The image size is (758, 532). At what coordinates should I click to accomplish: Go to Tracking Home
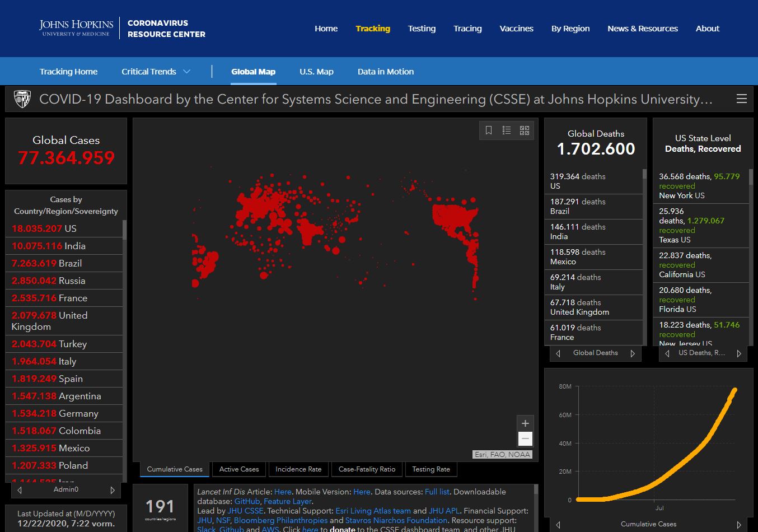pyautogui.click(x=68, y=72)
